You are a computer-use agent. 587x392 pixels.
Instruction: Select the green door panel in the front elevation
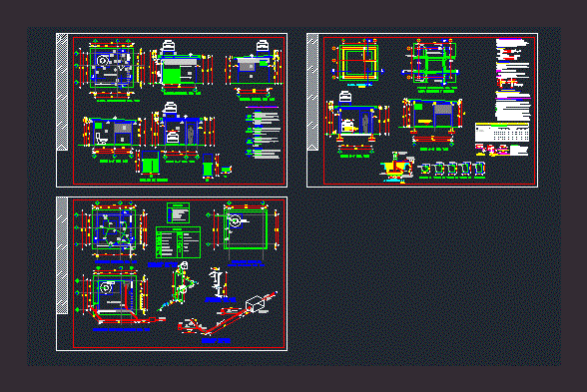[x=172, y=75]
